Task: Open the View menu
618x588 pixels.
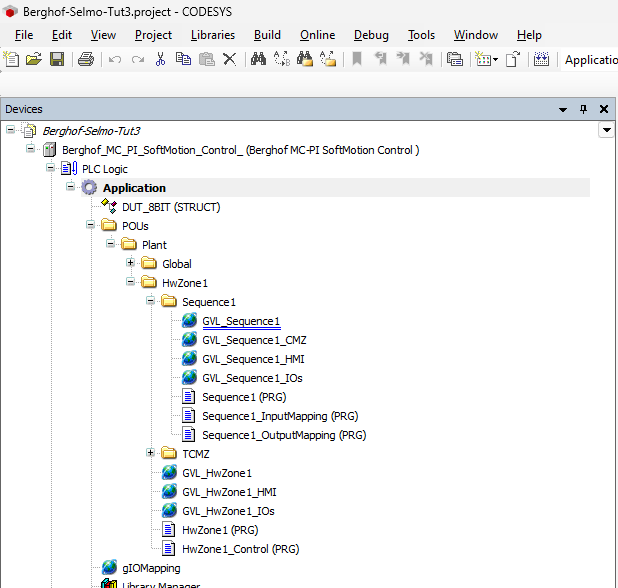Action: click(103, 35)
